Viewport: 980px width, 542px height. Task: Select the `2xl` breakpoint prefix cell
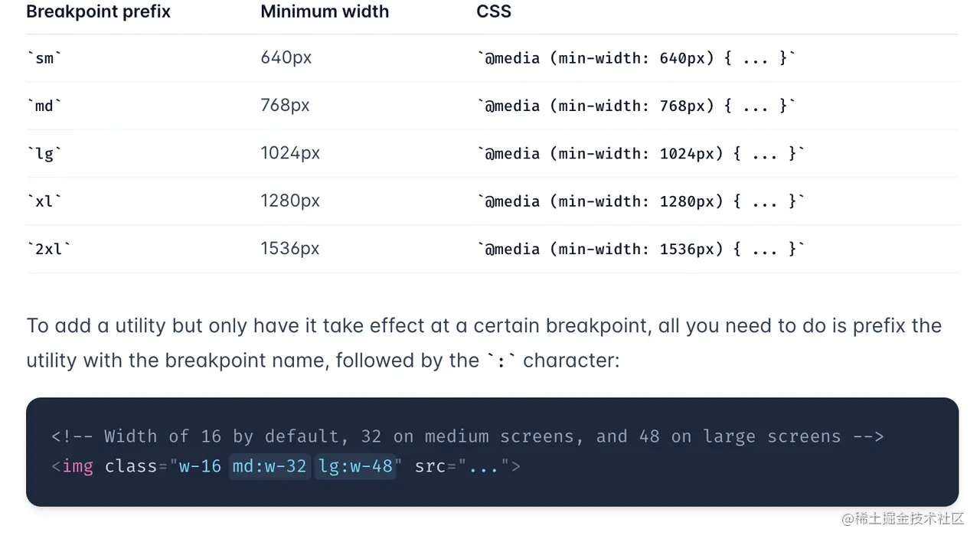point(48,249)
